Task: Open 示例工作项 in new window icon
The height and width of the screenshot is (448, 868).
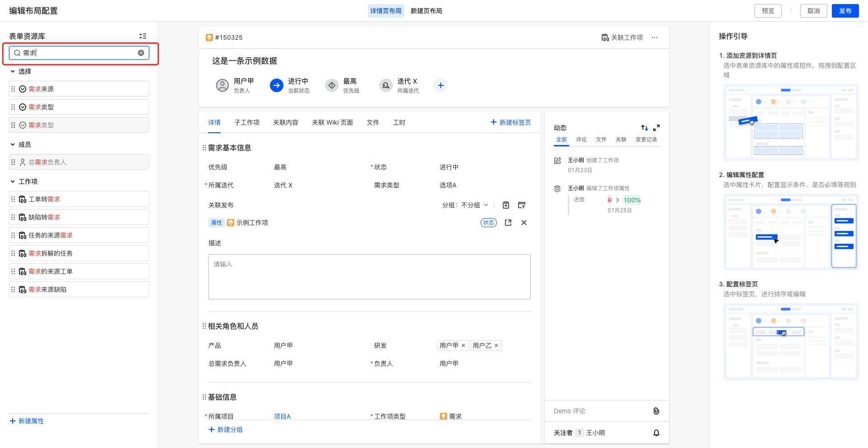Action: pyautogui.click(x=508, y=223)
